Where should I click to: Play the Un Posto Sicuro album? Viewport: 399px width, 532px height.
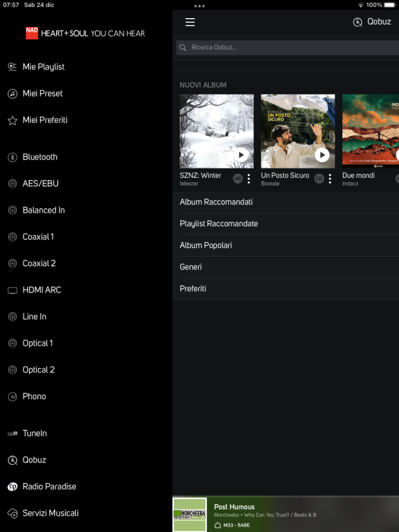tap(322, 155)
